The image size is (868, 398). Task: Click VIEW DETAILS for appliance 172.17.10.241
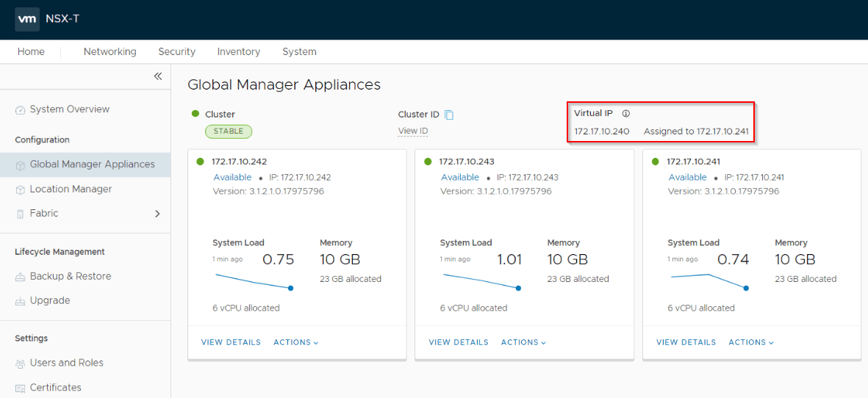[686, 342]
